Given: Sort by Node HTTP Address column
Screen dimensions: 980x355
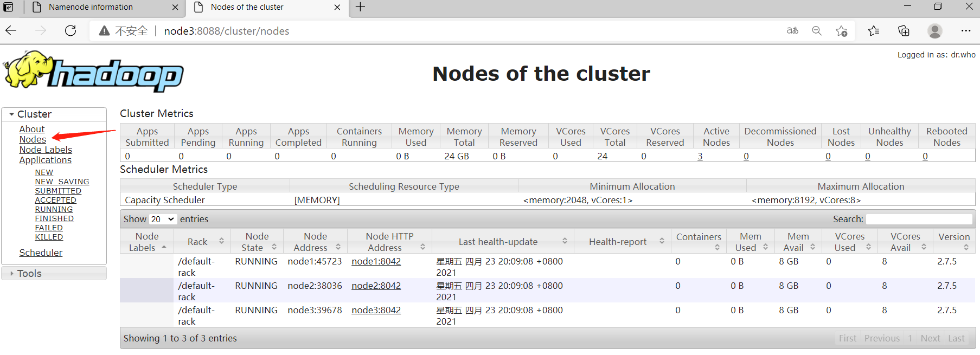Looking at the screenshot, I should point(422,247).
